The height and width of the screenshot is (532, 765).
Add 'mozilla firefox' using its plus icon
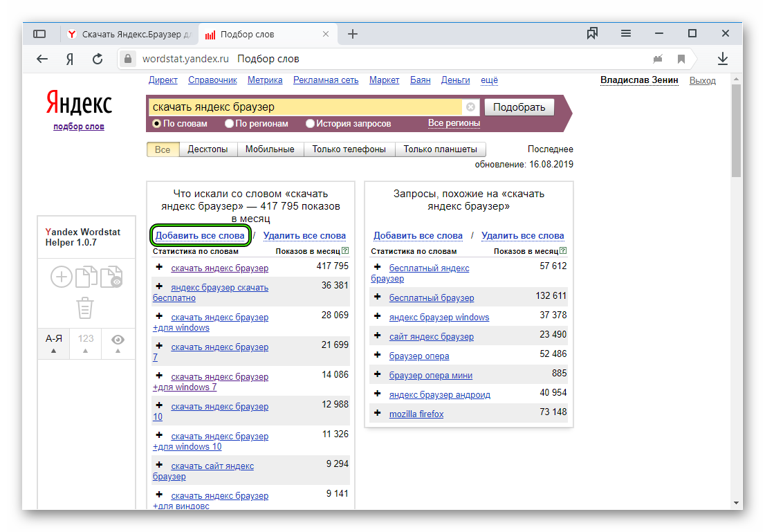point(377,414)
